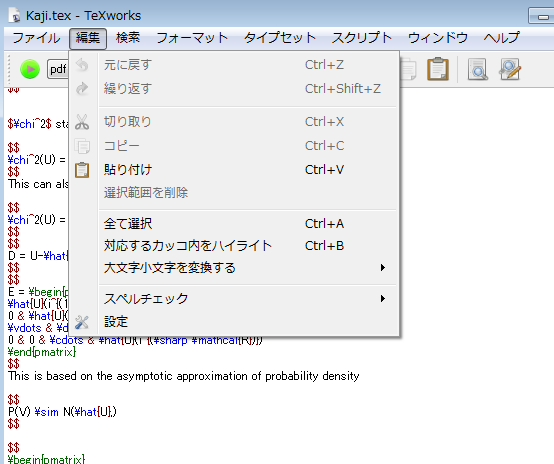This screenshot has width=554, height=464.
Task: Click the TeXworks document icon in title bar
Action: click(x=14, y=16)
